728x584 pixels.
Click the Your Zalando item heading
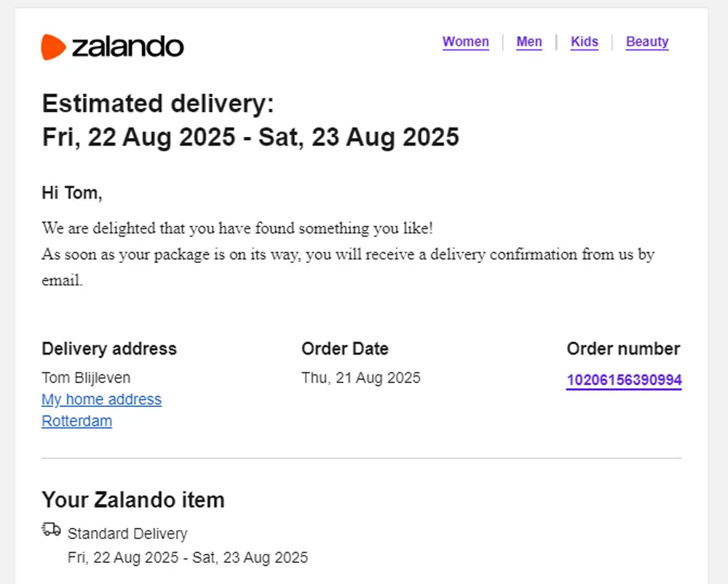133,500
